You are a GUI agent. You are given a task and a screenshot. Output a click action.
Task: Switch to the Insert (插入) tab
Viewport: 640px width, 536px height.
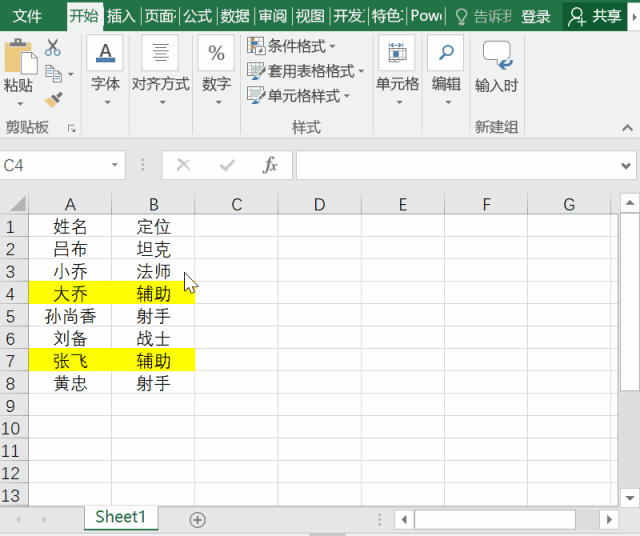click(x=121, y=17)
